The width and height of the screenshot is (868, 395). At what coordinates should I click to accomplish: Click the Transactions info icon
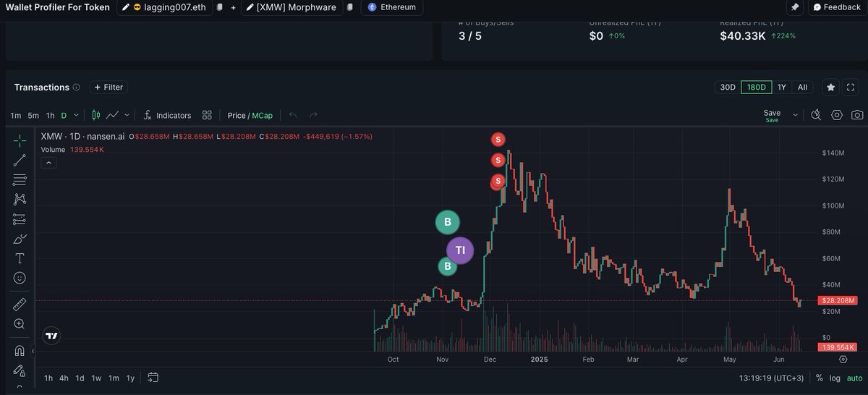(x=76, y=87)
